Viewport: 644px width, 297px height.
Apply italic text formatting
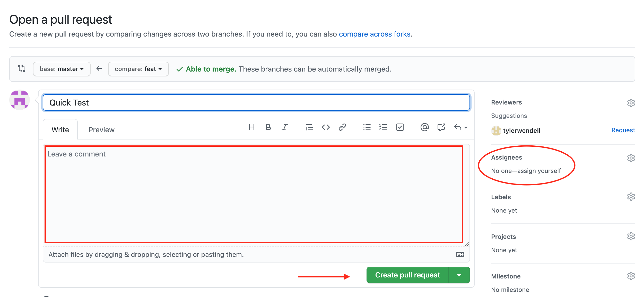(284, 127)
